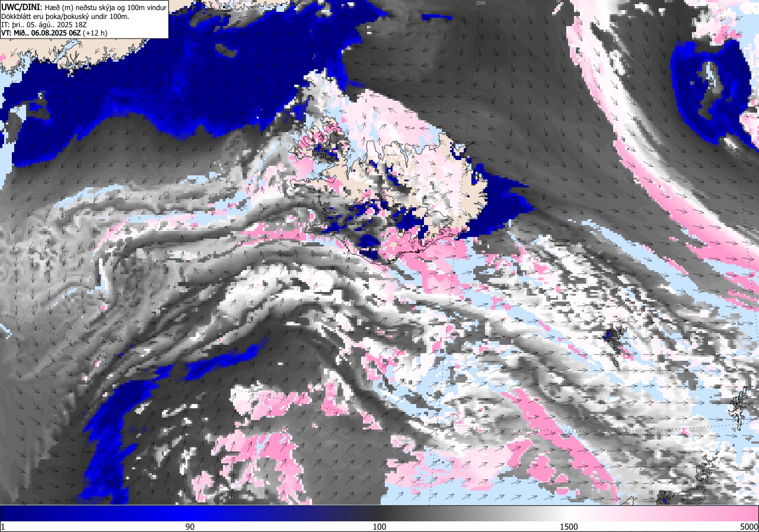Viewport: 759px width, 532px height.
Task: Click the 'Dökkblátt eru þoka/þokuský undir 100m.' line
Action: (65, 16)
